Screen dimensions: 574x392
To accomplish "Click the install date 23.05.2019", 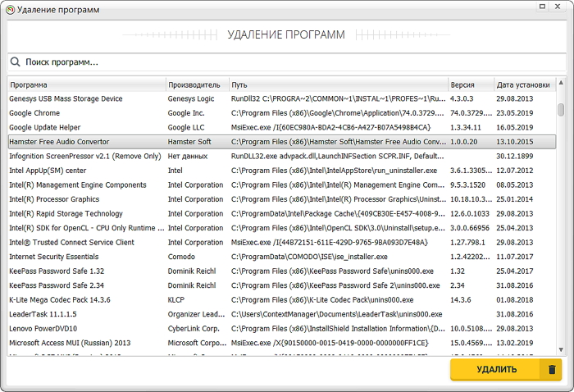I will pyautogui.click(x=515, y=113).
